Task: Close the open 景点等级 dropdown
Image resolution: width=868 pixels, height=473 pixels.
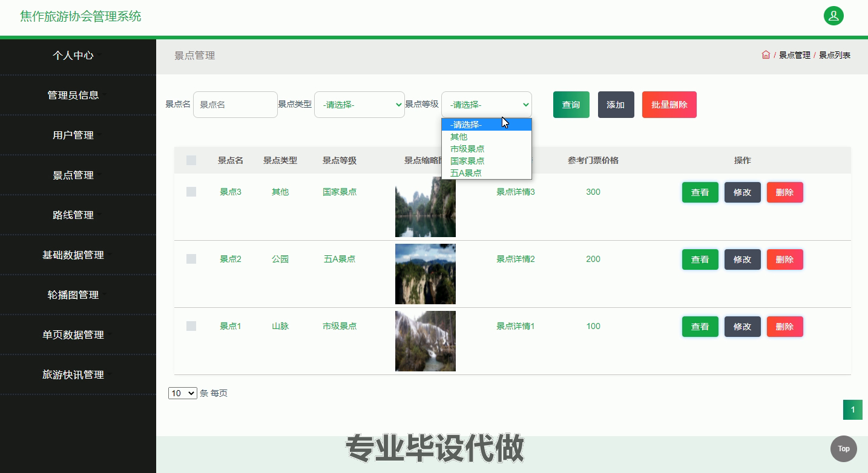Action: point(487,105)
